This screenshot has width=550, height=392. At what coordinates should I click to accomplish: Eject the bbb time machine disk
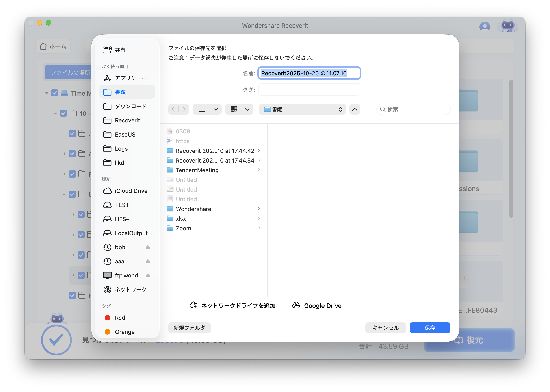(148, 247)
